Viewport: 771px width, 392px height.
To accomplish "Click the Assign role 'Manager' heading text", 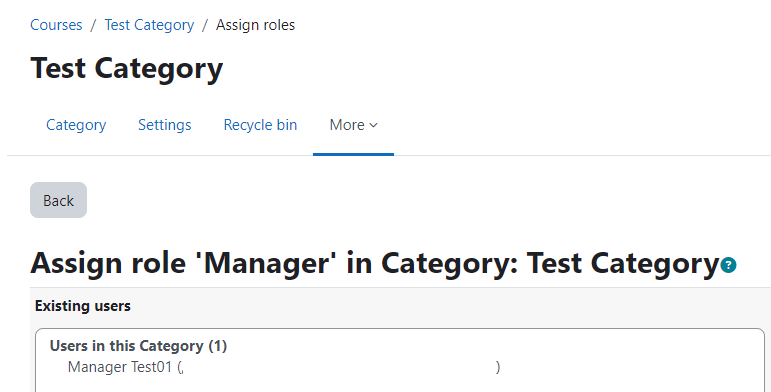I will click(375, 264).
